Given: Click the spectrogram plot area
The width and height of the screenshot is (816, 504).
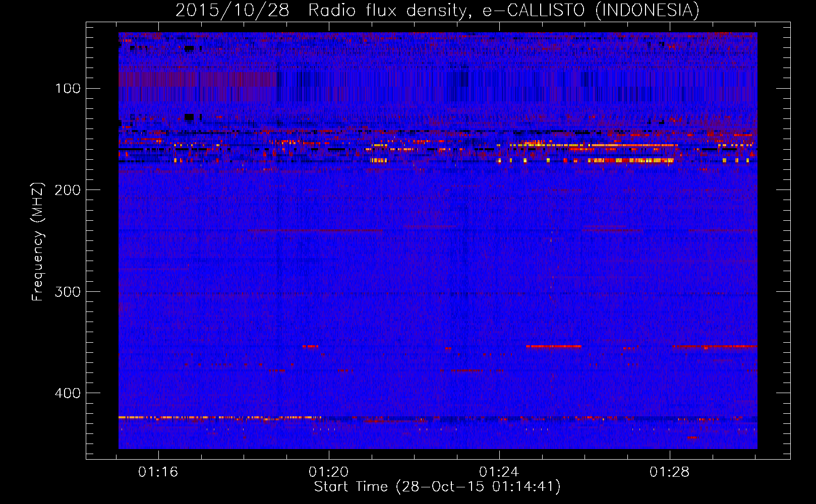Looking at the screenshot, I should click(438, 240).
